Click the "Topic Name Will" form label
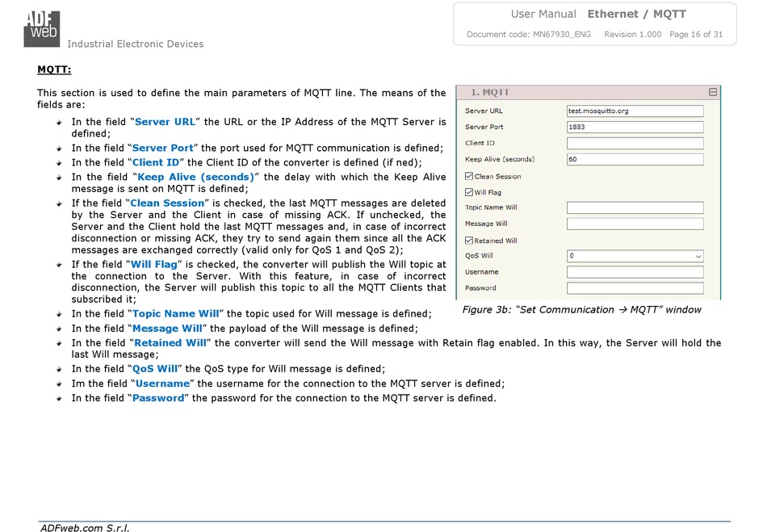This screenshot has width=767, height=532. point(491,207)
